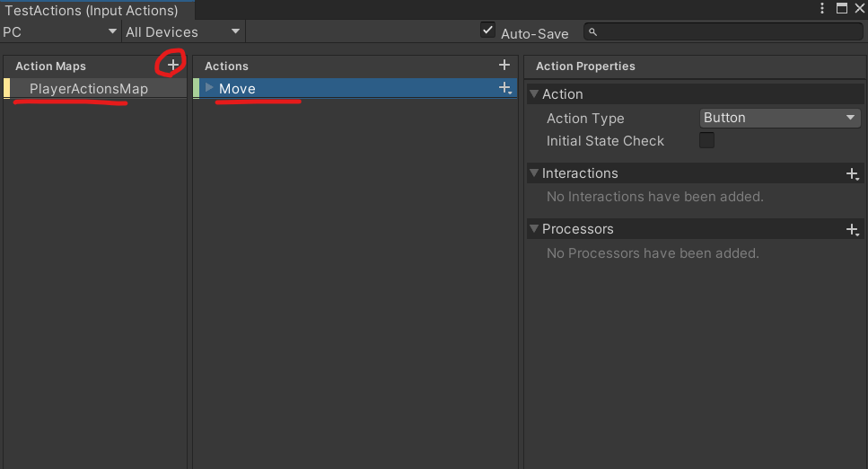Add a new action map with plus icon
Viewport: 868px width, 469px height.
tap(173, 65)
